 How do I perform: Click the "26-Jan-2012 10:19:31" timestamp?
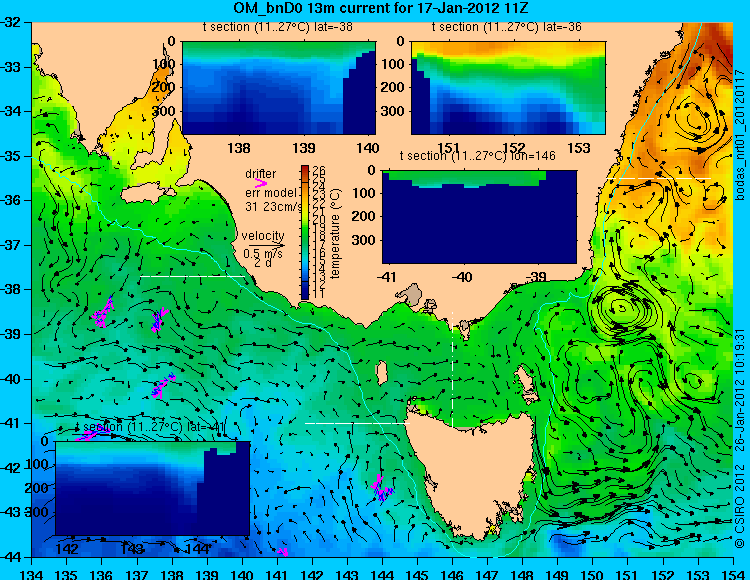pos(740,389)
